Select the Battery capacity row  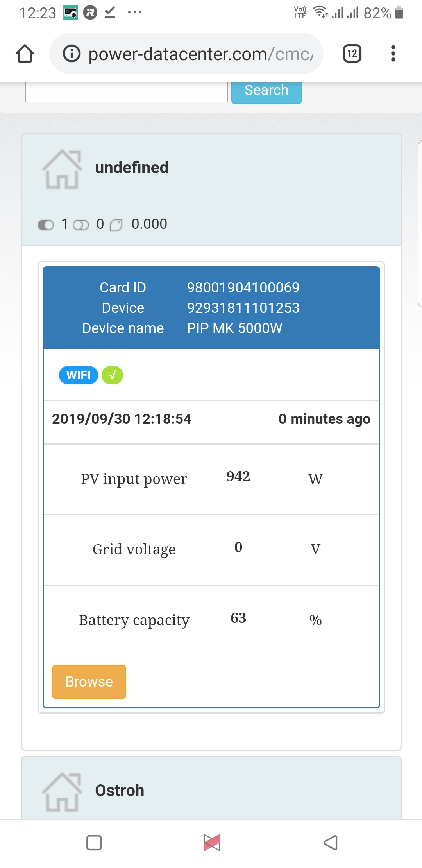click(x=211, y=621)
